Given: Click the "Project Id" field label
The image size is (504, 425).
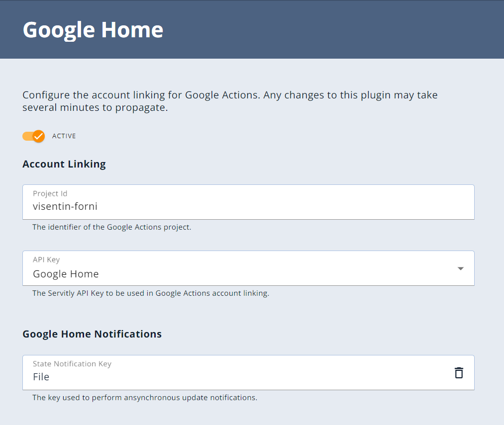Looking at the screenshot, I should coord(50,193).
